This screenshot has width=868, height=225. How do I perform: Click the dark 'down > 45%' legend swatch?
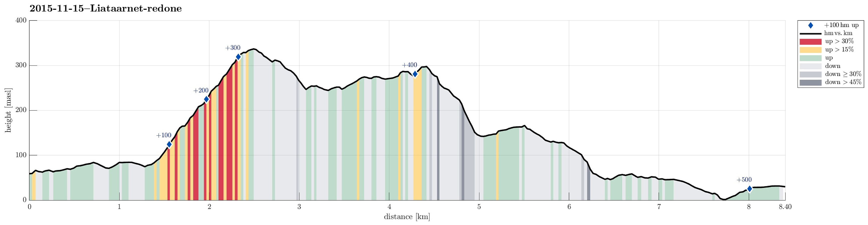pyautogui.click(x=810, y=82)
